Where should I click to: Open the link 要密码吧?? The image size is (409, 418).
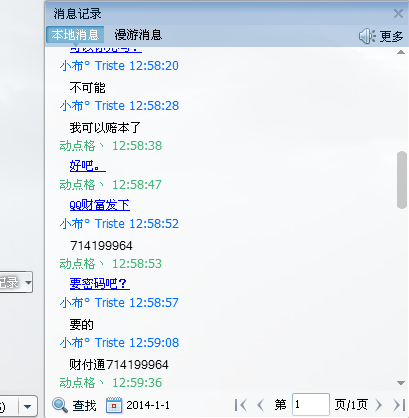100,283
